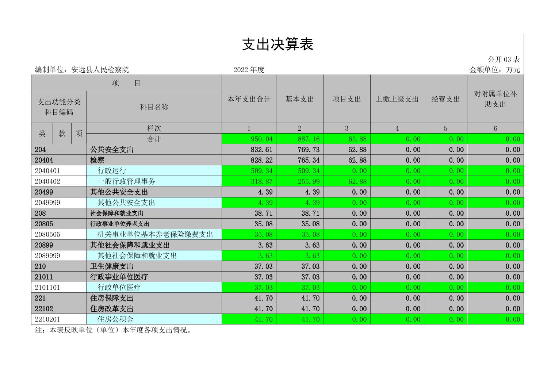This screenshot has width=555, height=392.
Task: Select the 行政运行 row name
Action: (x=154, y=171)
